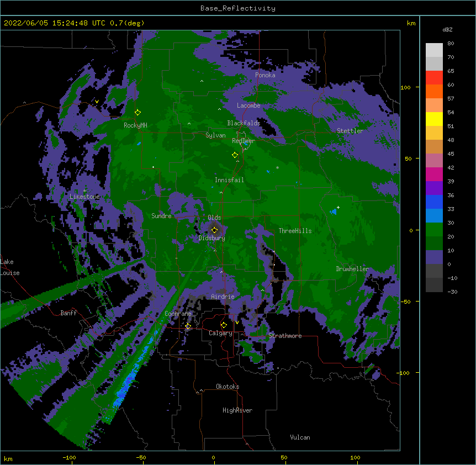
Task: Pick the red legend color band
Action: [434, 77]
